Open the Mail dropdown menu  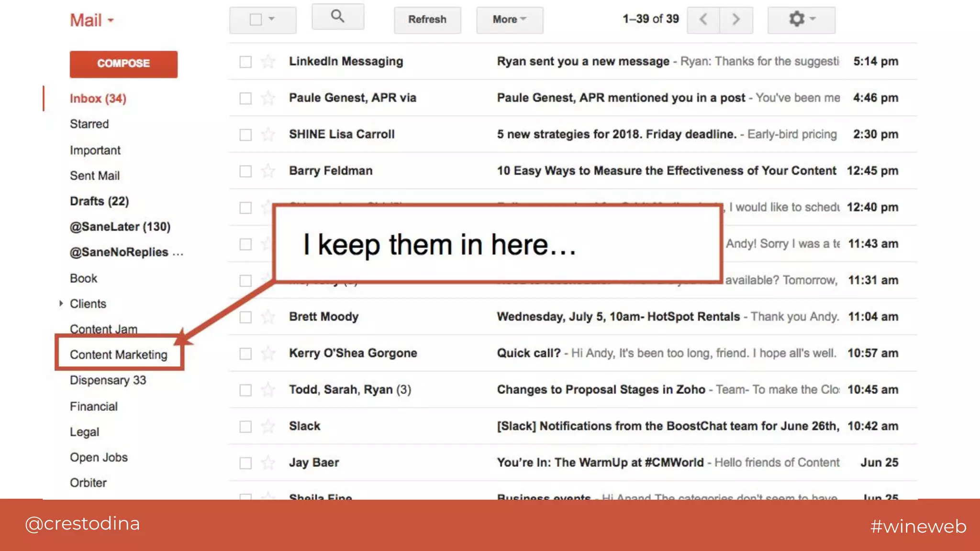point(92,21)
